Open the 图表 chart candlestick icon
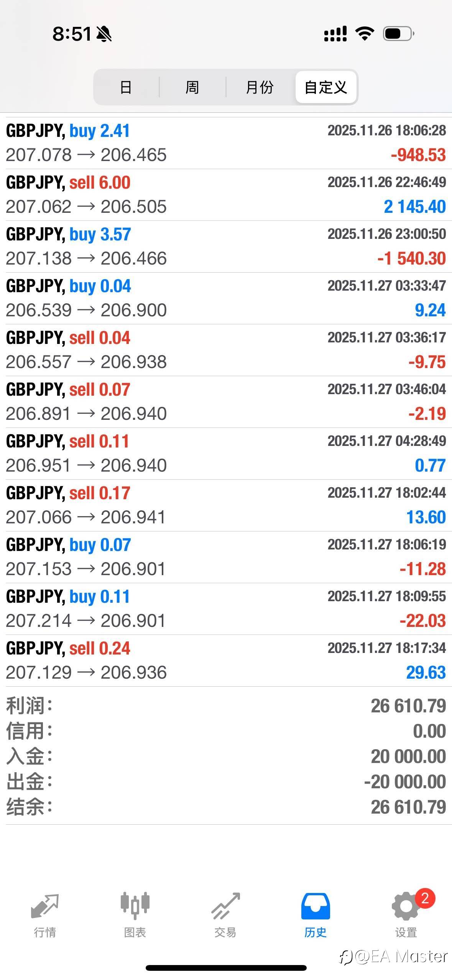This screenshot has width=452, height=980. (x=135, y=906)
